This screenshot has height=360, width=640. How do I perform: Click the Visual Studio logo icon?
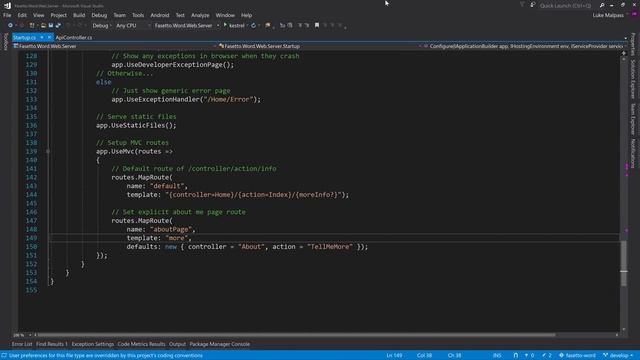click(x=7, y=6)
